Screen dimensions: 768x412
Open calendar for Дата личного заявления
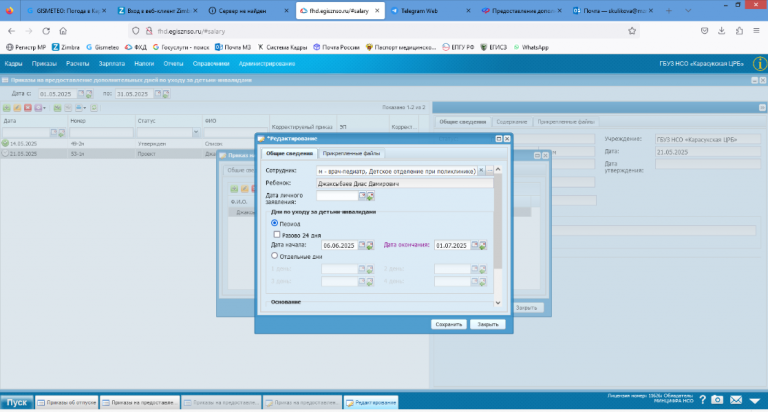[362, 195]
